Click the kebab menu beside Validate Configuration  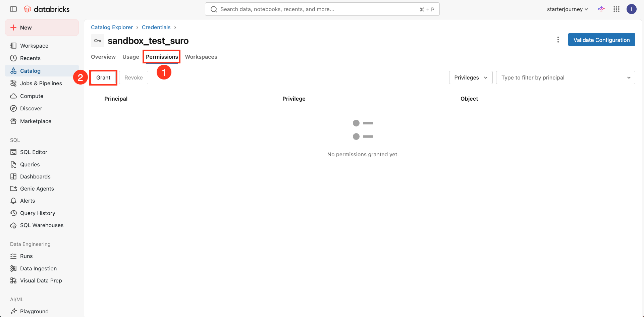558,40
